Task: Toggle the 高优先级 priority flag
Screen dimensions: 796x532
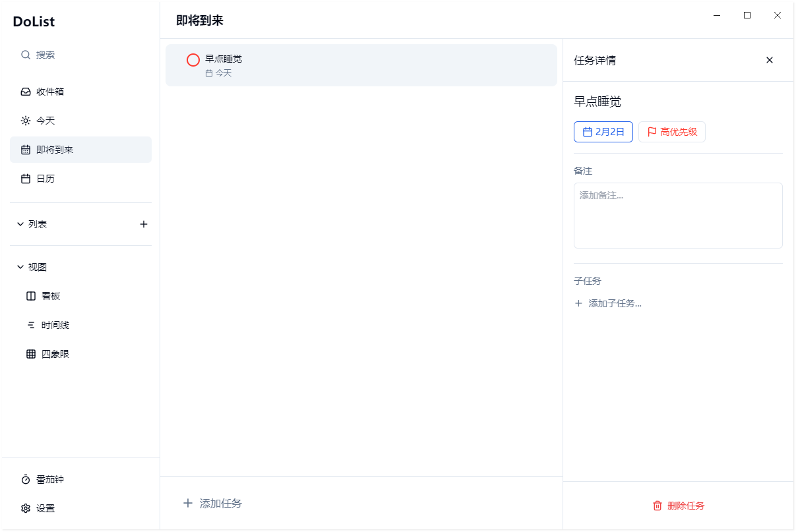Action: point(672,132)
